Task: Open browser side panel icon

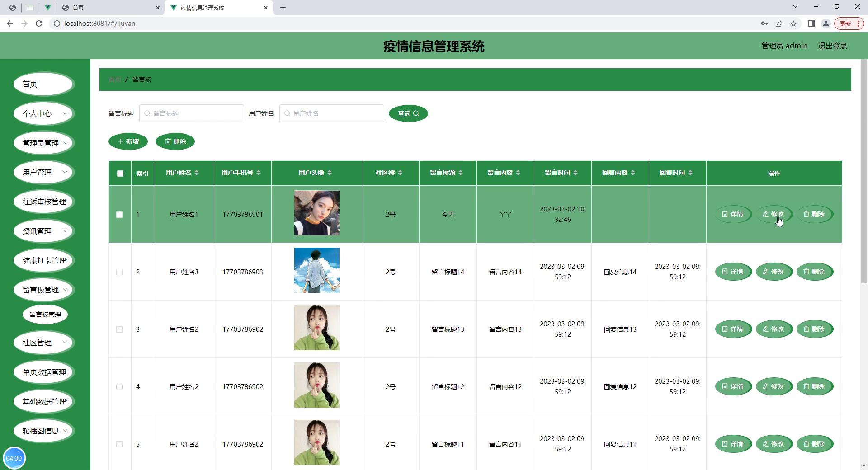Action: tap(811, 23)
